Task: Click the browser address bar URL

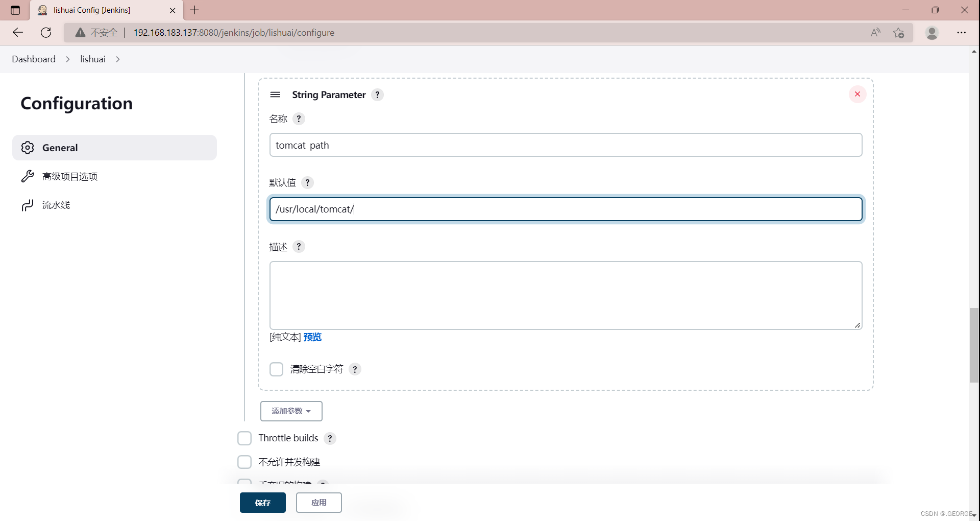Action: pos(234,33)
